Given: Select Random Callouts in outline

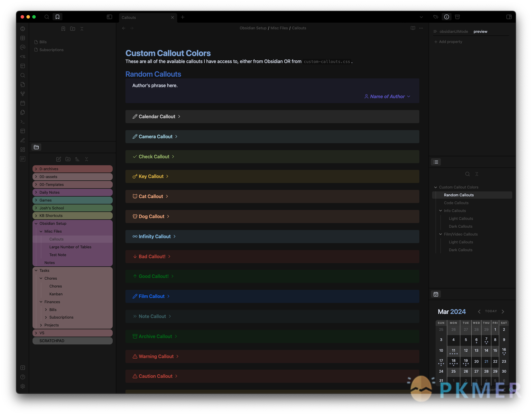Looking at the screenshot, I should pos(472,195).
